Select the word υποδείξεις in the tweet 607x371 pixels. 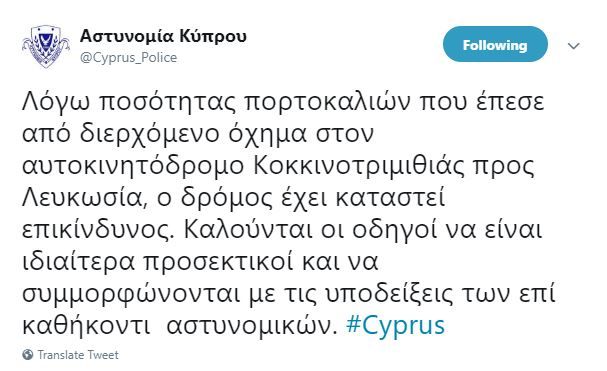point(388,296)
